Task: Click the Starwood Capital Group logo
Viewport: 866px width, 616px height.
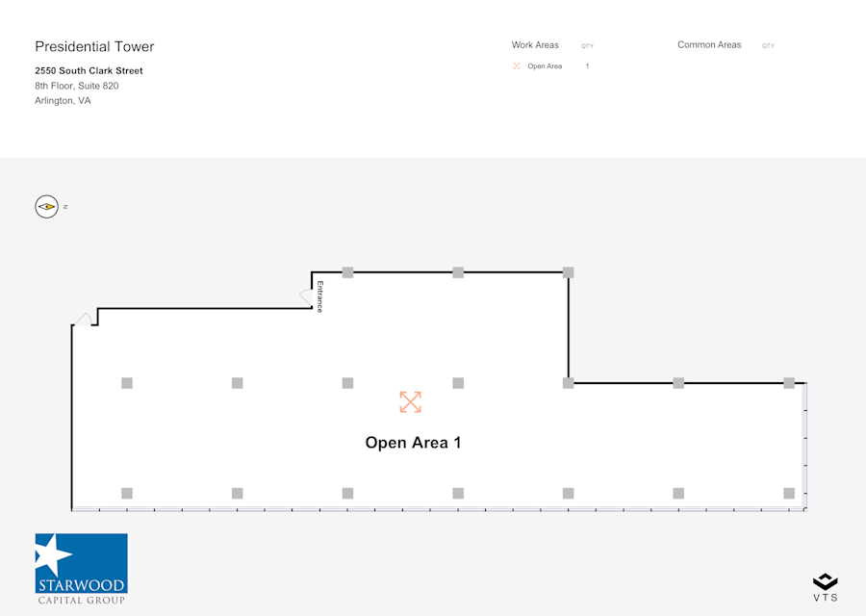Action: (81, 569)
